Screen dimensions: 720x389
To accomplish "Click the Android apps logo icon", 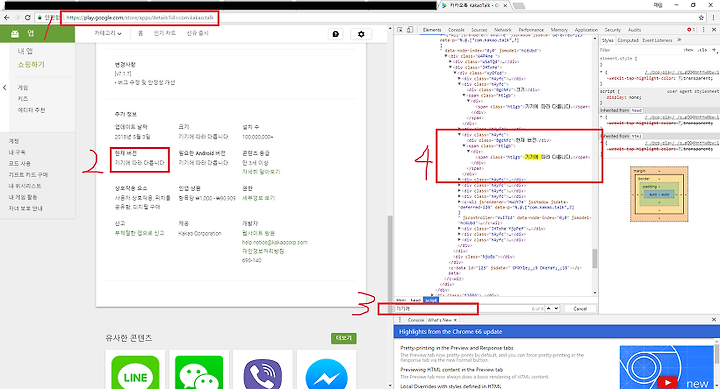I will 15,34.
